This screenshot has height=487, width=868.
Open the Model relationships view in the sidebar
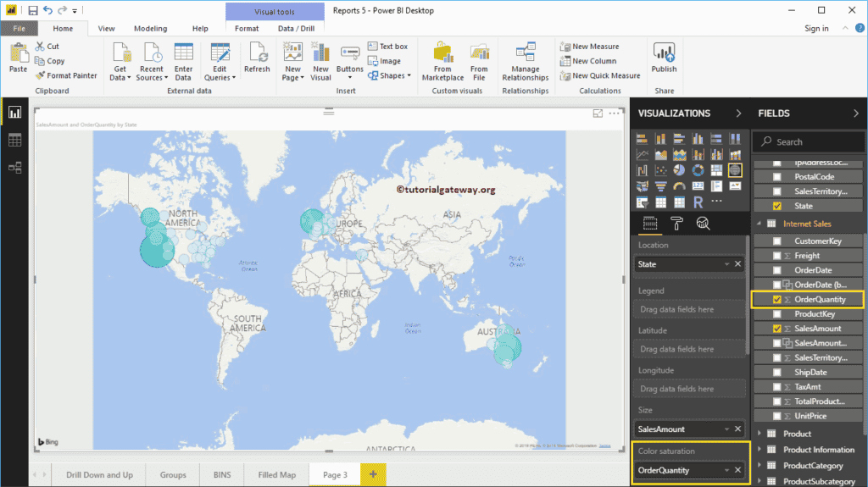[14, 168]
